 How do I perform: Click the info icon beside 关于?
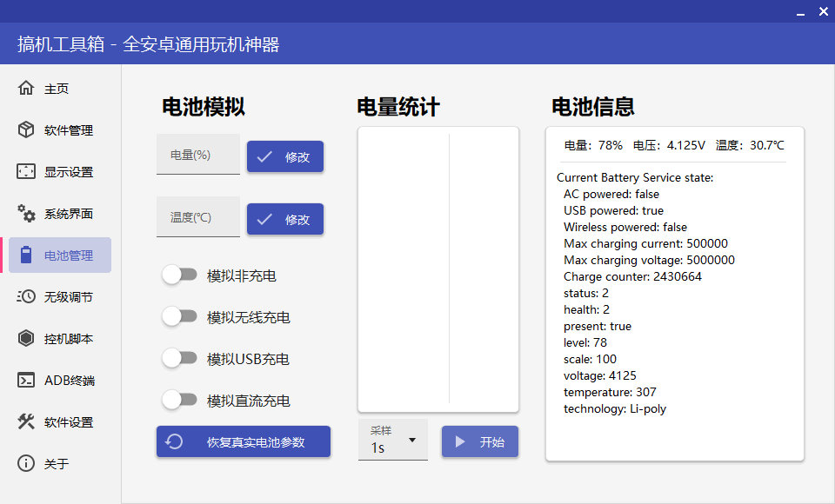coord(25,463)
